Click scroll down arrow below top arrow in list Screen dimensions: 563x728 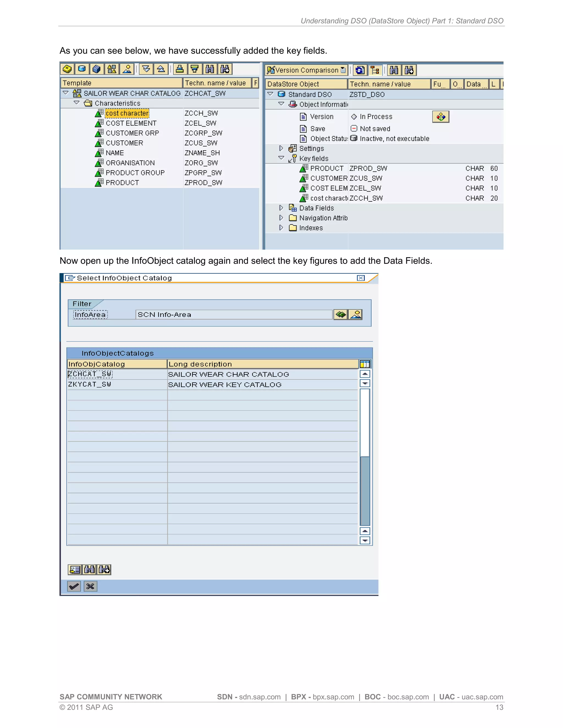coord(365,383)
